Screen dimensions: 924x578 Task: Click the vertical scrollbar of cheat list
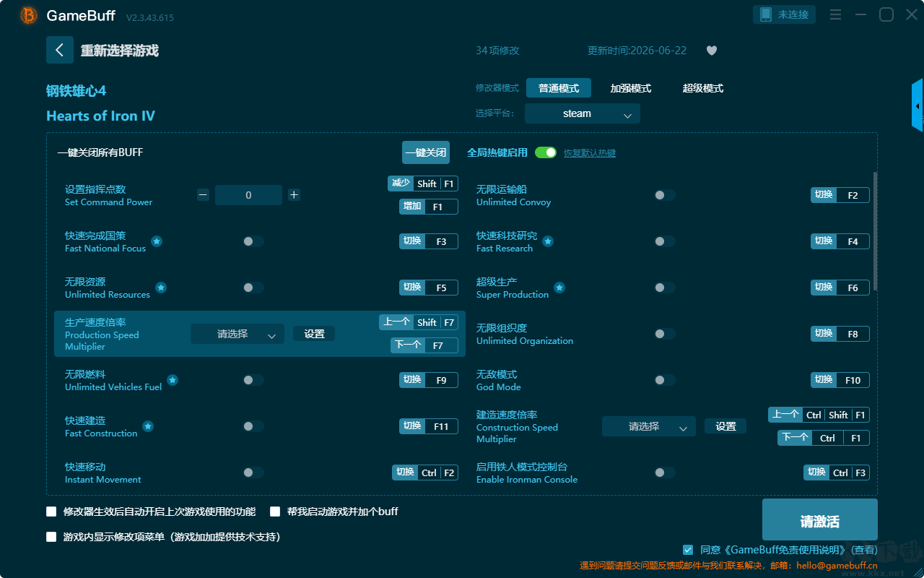tap(876, 231)
